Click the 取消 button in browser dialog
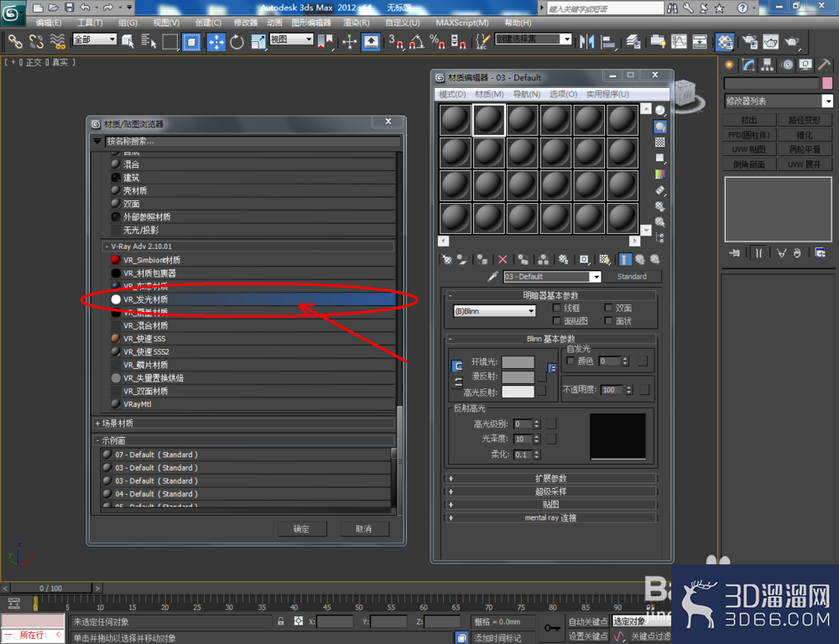839x644 pixels. point(363,528)
